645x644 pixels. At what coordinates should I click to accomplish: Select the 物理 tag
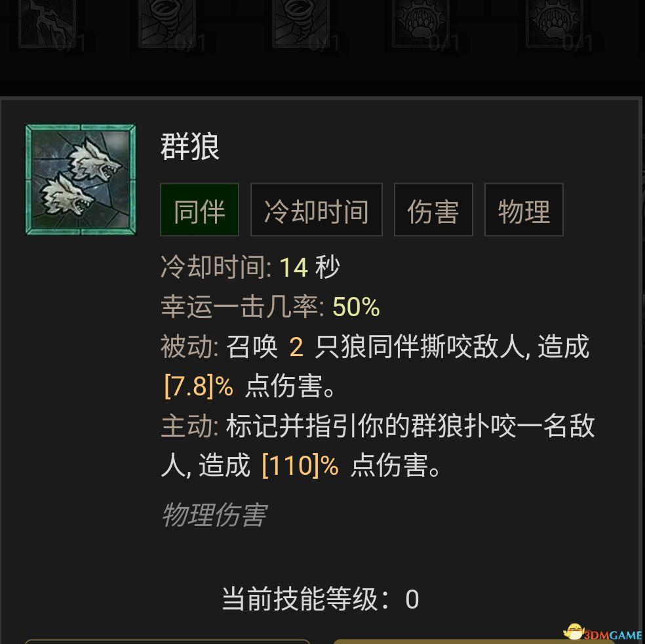[524, 210]
